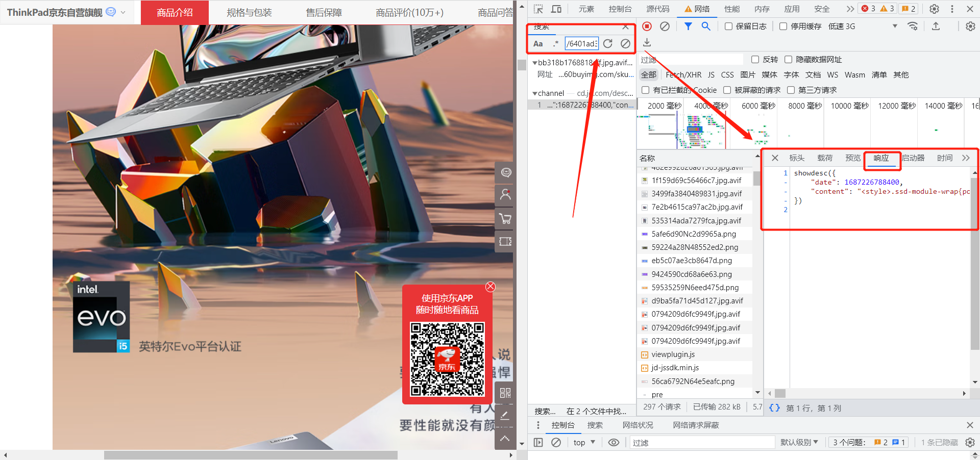Open the top context dropdown in console
Viewport: 980px width, 460px height.
pyautogui.click(x=584, y=442)
